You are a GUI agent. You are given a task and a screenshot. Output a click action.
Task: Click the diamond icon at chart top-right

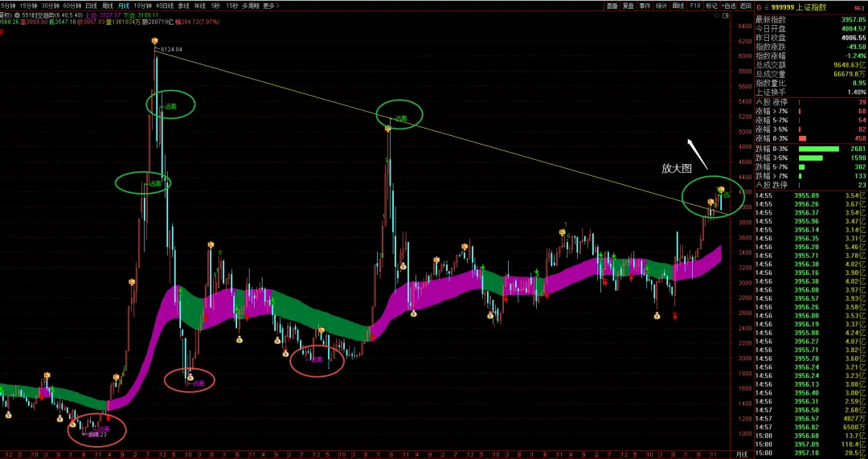[717, 16]
